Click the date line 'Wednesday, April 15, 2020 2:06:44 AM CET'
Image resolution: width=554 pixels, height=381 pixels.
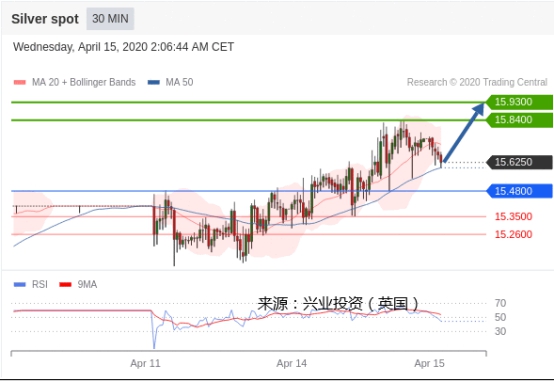pos(123,47)
